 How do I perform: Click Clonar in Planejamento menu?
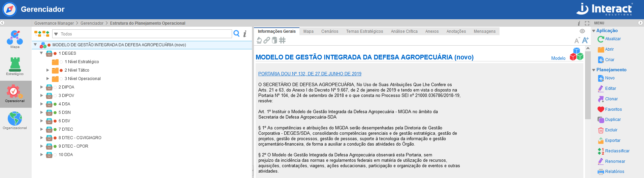(x=611, y=99)
